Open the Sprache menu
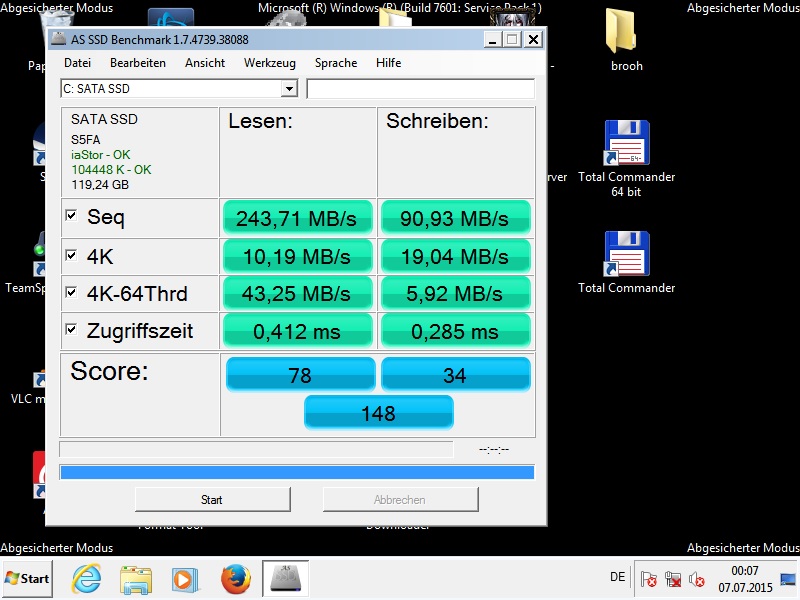The height and width of the screenshot is (600, 800). point(336,63)
